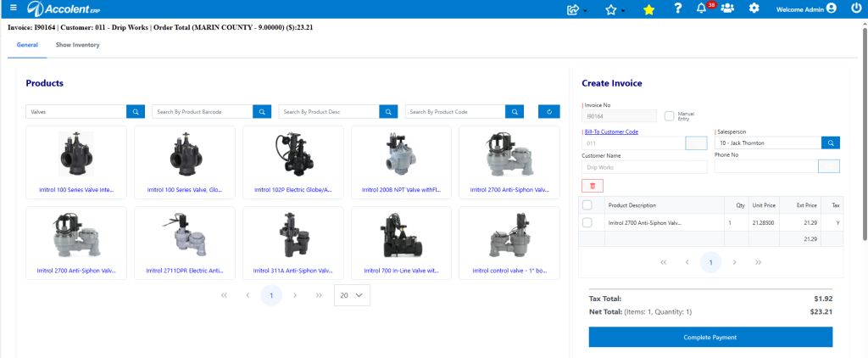Click the Phone No field

tap(766, 166)
